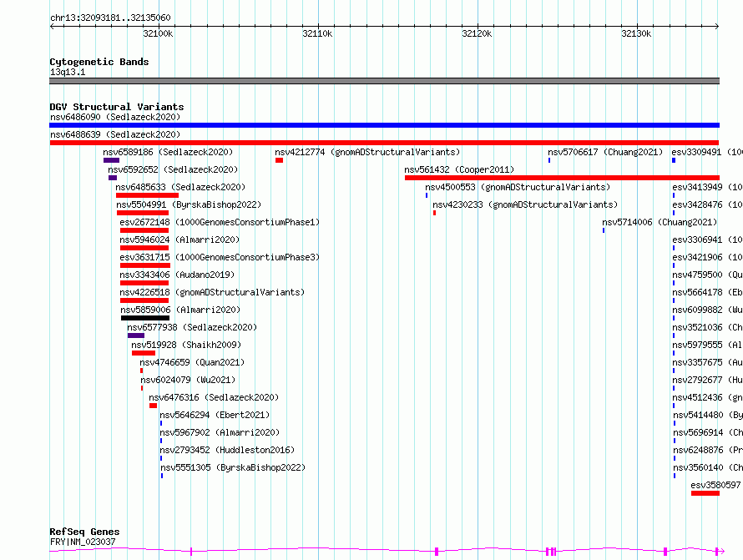The height and width of the screenshot is (560, 743).
Task: Click the red bar under nsv4212774
Action: (x=279, y=160)
